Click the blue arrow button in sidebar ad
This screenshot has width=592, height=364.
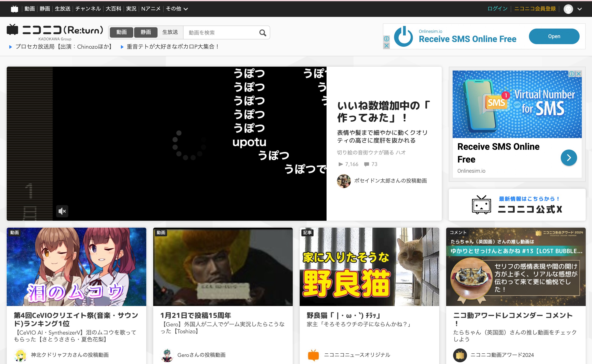click(x=569, y=158)
